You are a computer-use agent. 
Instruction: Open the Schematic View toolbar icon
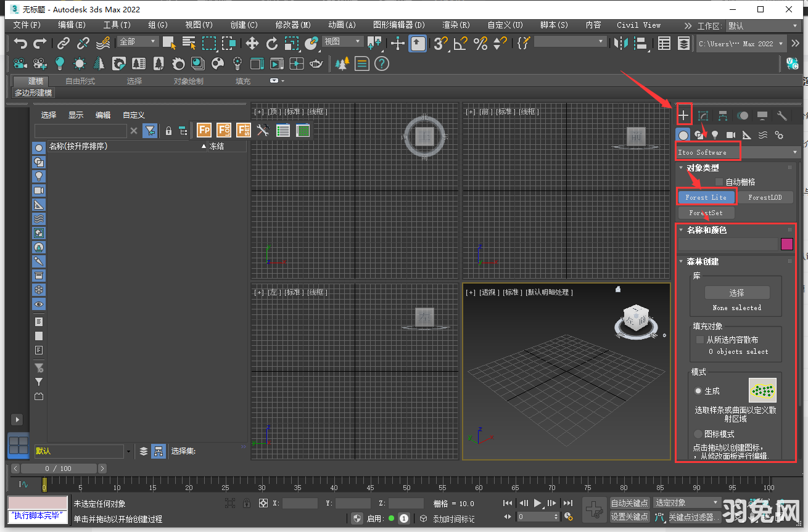(683, 44)
